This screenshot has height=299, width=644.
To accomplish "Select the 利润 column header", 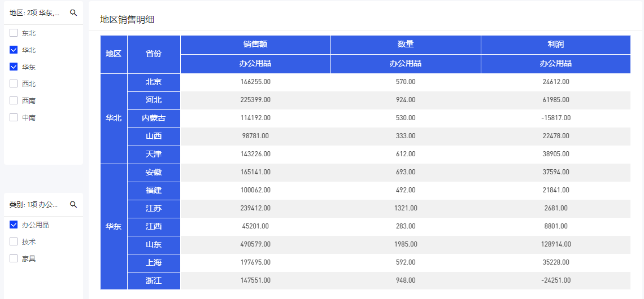I will [x=556, y=45].
